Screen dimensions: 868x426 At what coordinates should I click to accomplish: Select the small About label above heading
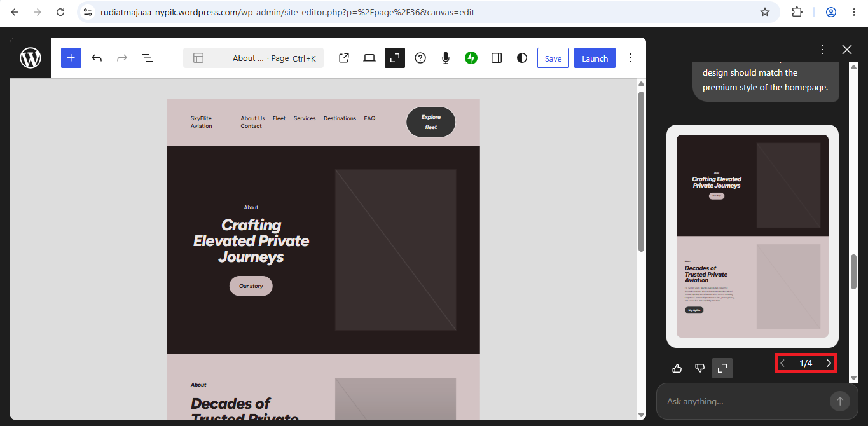point(251,207)
